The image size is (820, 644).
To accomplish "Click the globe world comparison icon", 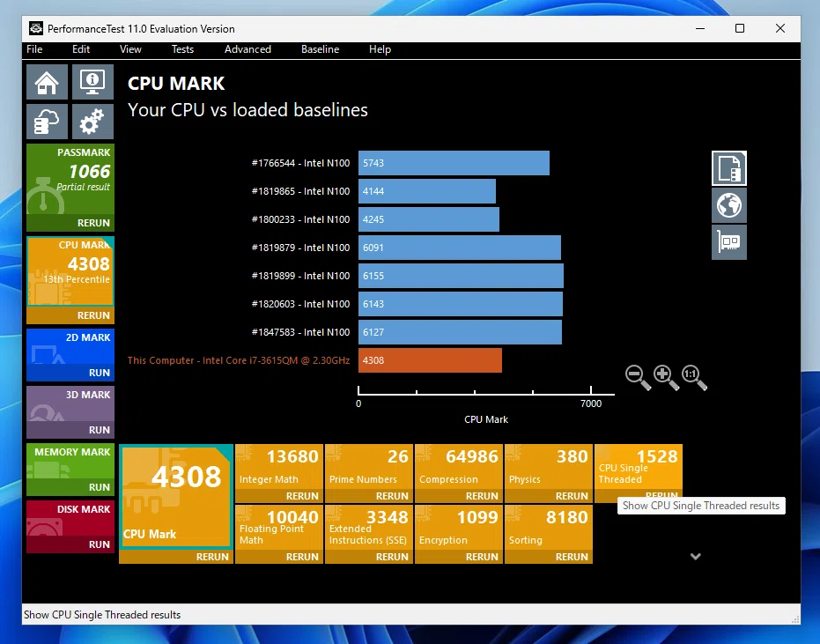I will coord(729,205).
